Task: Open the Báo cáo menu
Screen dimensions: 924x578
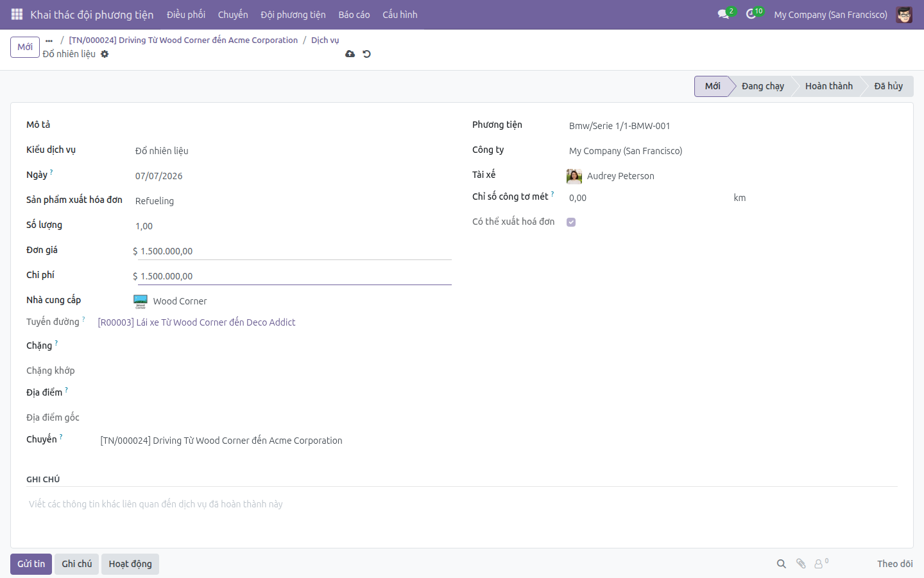Action: pos(354,14)
